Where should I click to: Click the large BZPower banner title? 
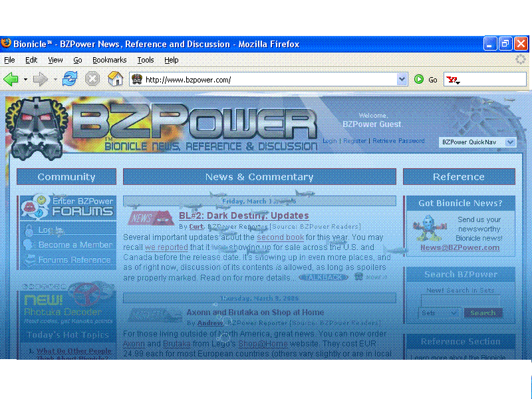[194, 121]
